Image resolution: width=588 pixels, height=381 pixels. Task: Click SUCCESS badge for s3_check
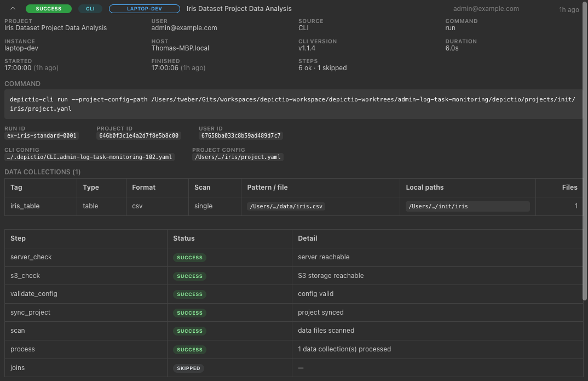(189, 276)
